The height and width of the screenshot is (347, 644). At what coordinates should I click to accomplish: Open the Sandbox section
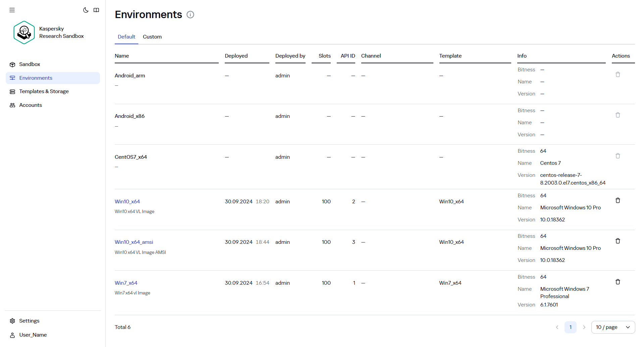30,64
